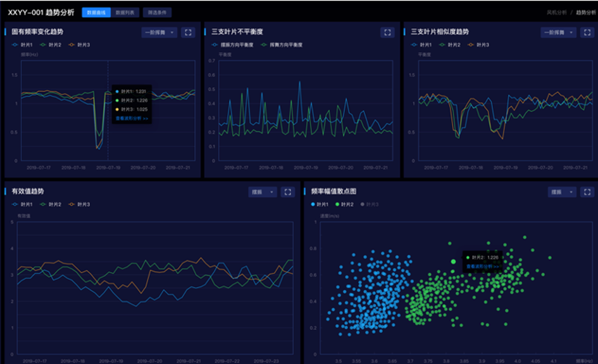Click highlighted green scatter point near tooltip

pos(453,262)
